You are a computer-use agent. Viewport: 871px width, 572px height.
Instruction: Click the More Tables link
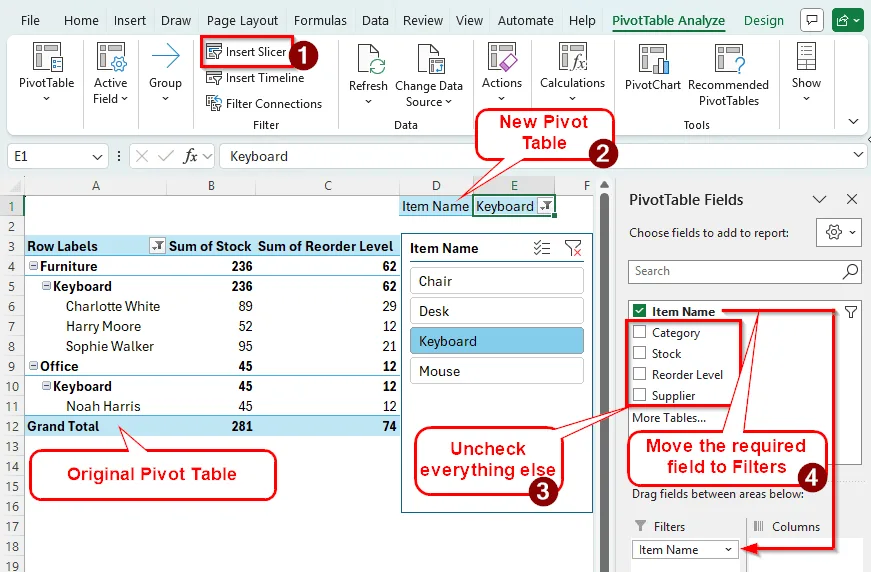[669, 418]
